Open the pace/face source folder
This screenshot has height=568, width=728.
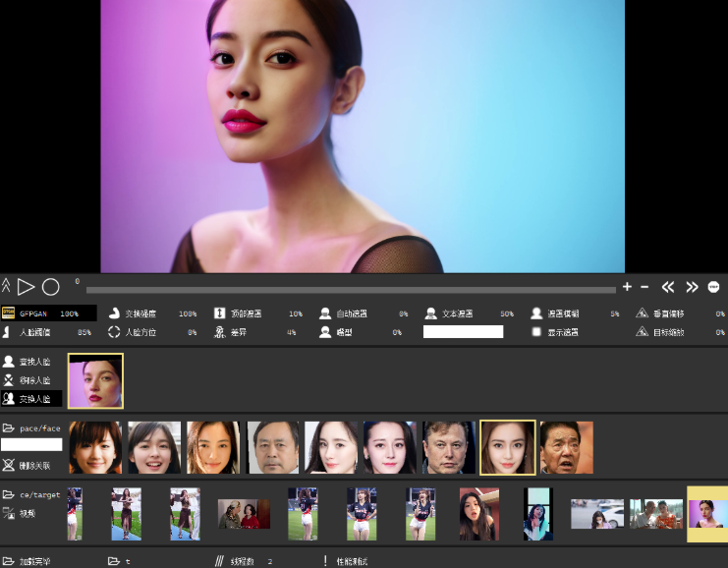(x=9, y=427)
